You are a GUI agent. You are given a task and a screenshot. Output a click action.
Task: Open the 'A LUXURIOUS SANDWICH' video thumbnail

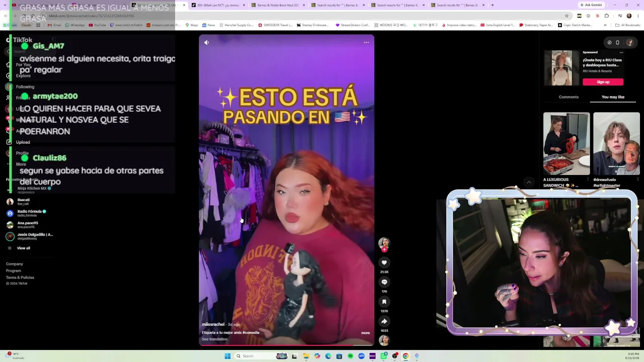567,143
